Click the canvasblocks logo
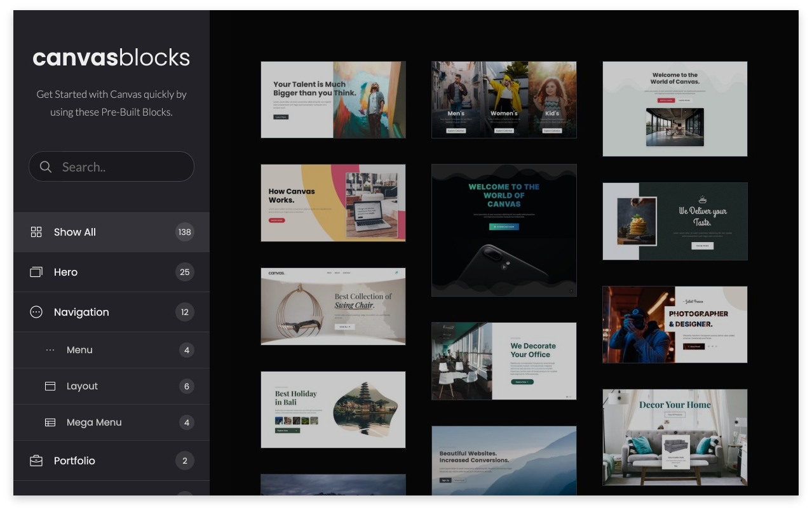812x512 pixels. coord(111,58)
